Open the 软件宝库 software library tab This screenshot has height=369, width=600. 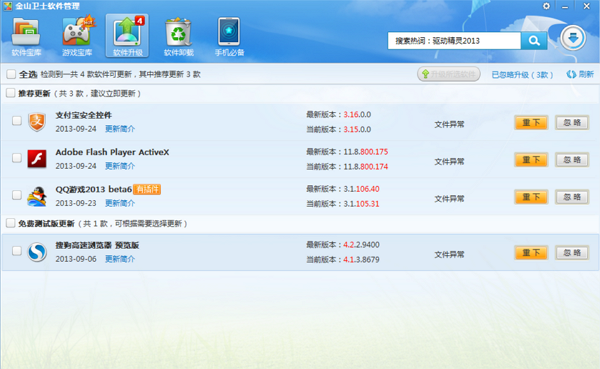tap(26, 37)
